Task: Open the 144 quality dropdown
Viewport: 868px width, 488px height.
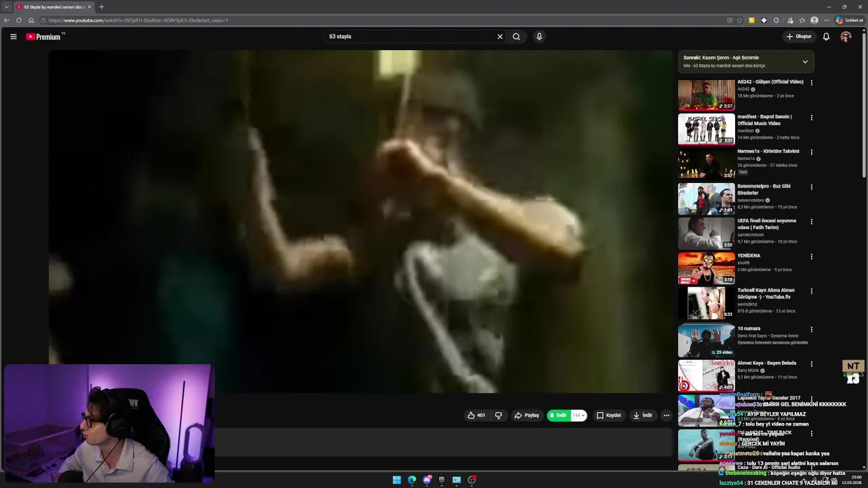Action: (x=578, y=415)
